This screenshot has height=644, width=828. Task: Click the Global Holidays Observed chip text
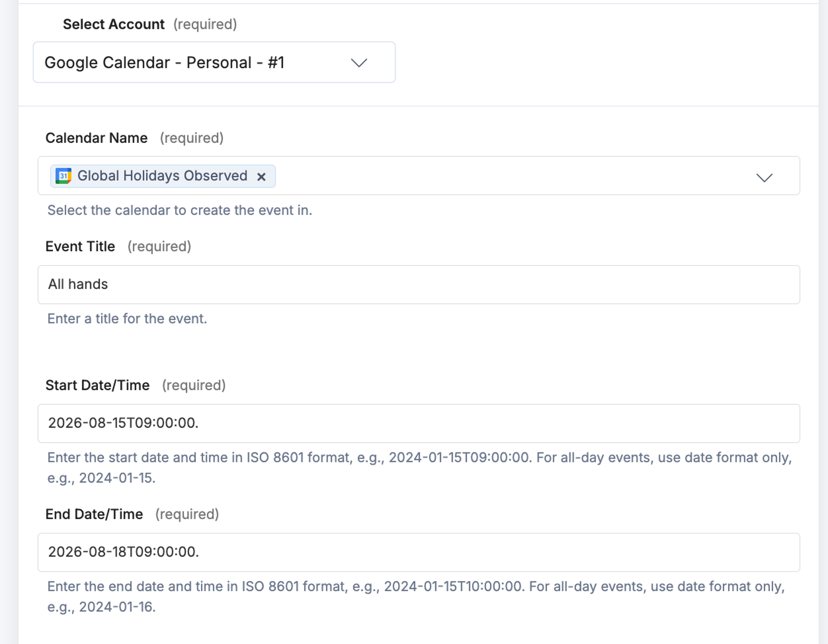(162, 176)
